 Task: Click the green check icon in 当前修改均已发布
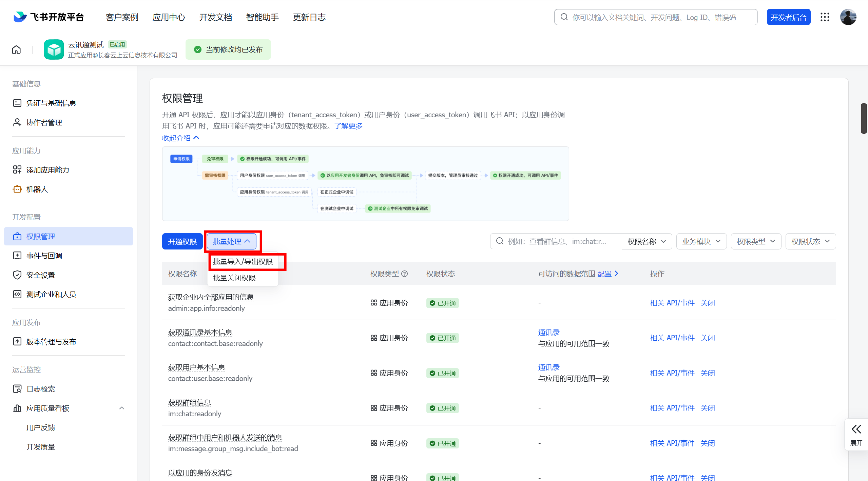[x=197, y=49]
